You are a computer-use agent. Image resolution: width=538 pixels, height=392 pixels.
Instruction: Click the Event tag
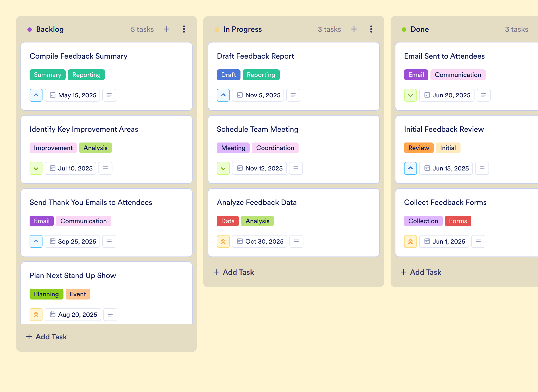coord(78,294)
